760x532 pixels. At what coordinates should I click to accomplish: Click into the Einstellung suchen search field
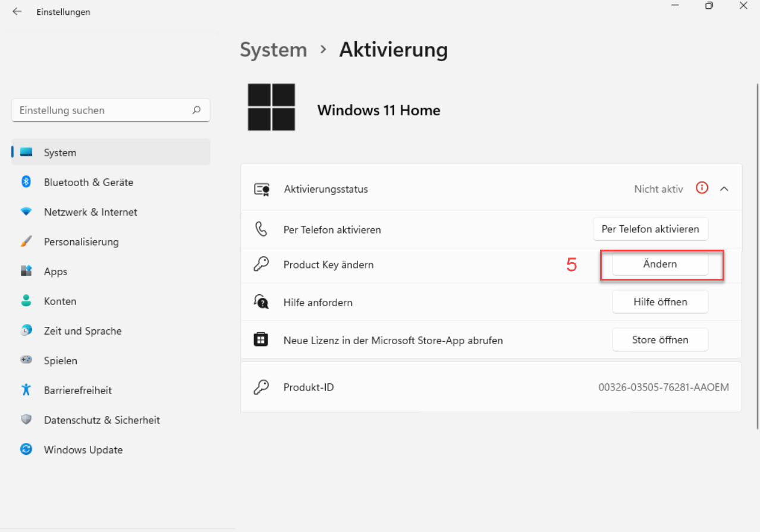tap(111, 110)
